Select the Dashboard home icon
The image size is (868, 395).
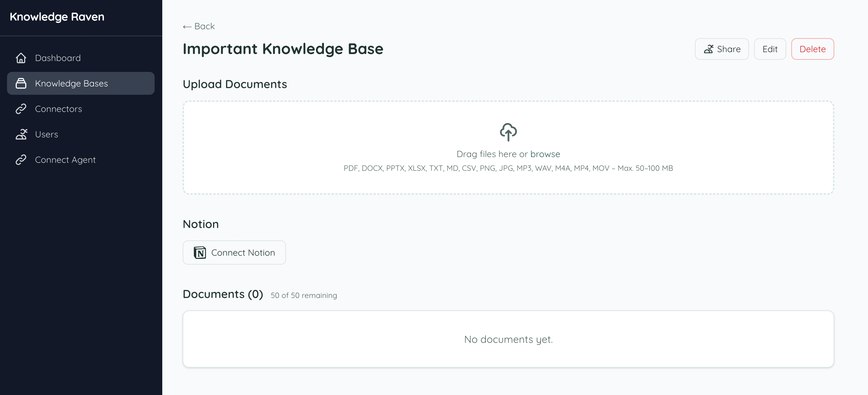[21, 58]
